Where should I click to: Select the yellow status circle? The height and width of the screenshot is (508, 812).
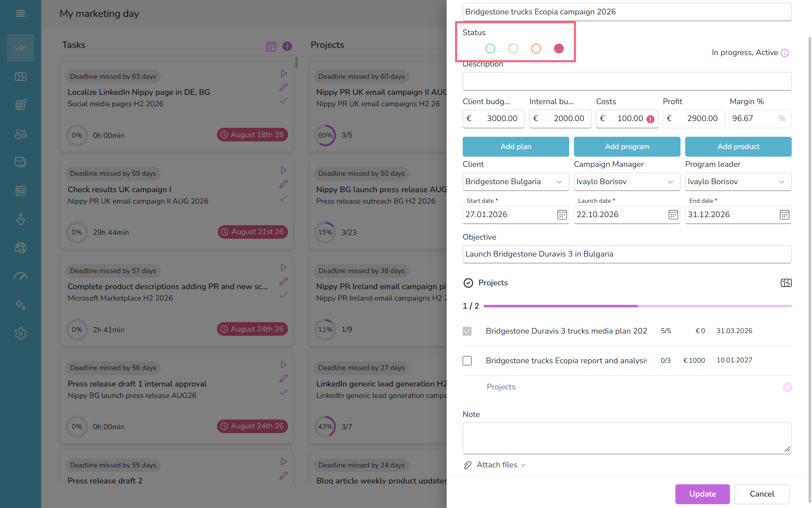513,49
